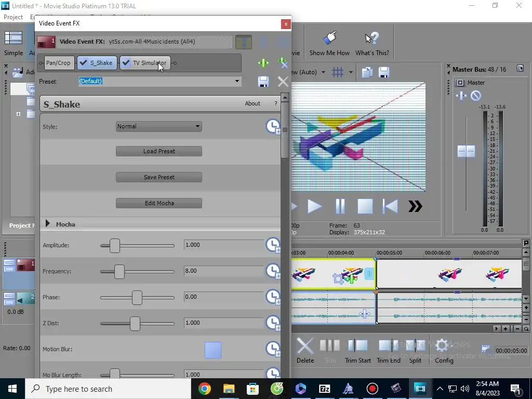Click the Z Dist slider handle
The height and width of the screenshot is (399, 532).
[135, 323]
